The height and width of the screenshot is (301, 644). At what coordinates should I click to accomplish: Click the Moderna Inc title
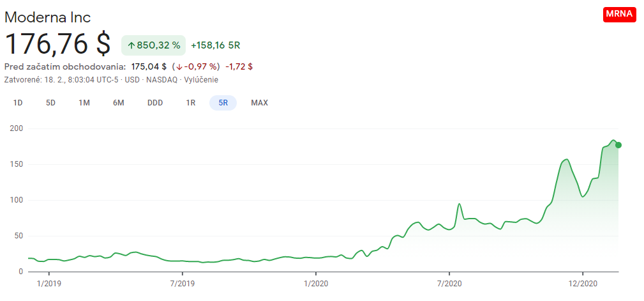pyautogui.click(x=47, y=17)
